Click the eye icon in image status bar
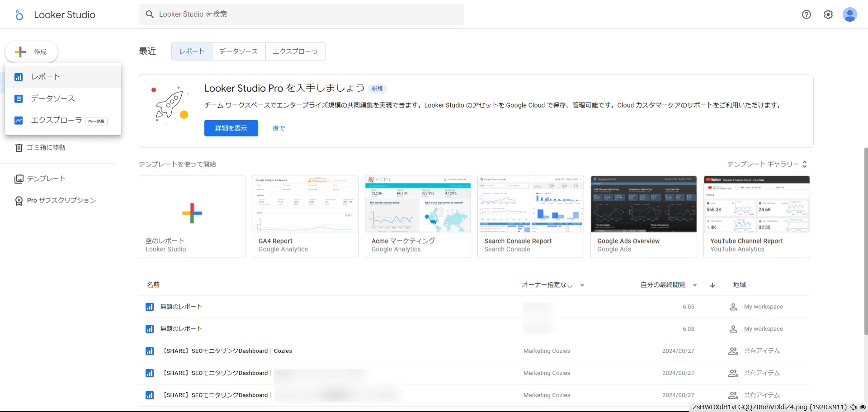 click(x=863, y=407)
